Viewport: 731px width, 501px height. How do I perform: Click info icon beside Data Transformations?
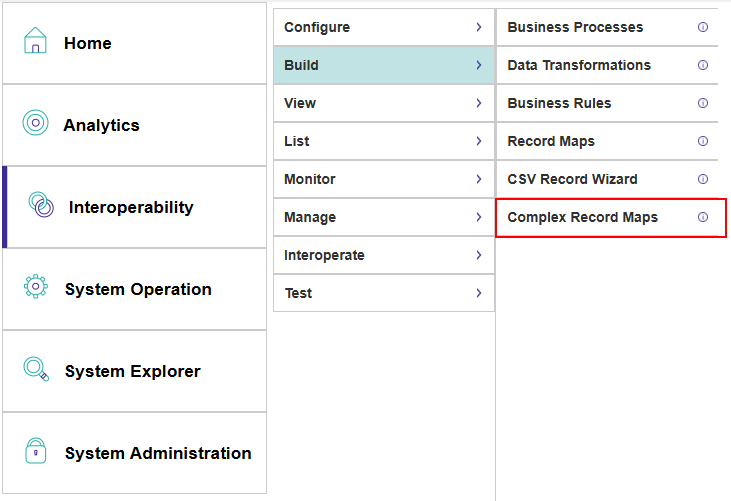[703, 65]
